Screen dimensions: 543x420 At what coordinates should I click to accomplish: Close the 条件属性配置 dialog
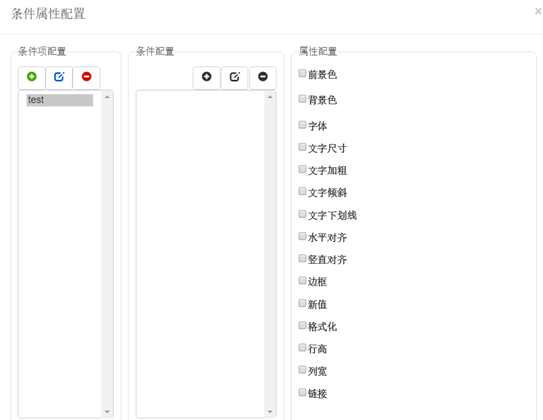pos(538,12)
